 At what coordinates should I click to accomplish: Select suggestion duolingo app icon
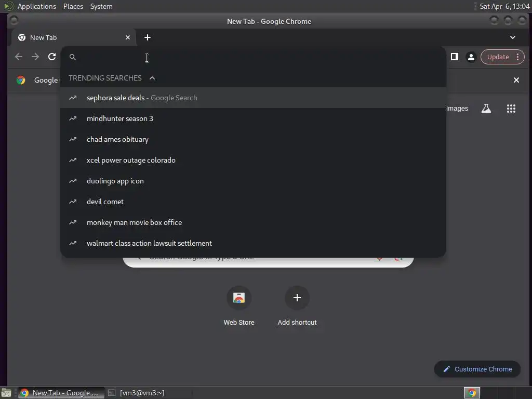tap(253, 181)
